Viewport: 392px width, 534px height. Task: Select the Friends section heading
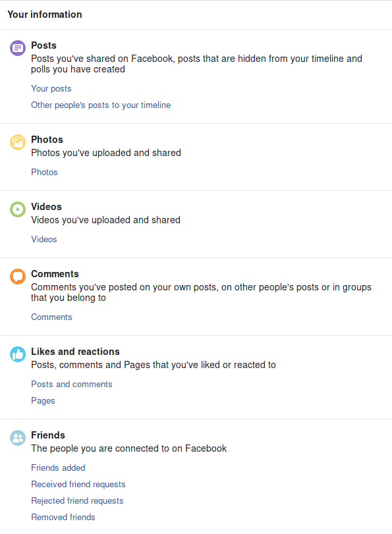pos(48,435)
